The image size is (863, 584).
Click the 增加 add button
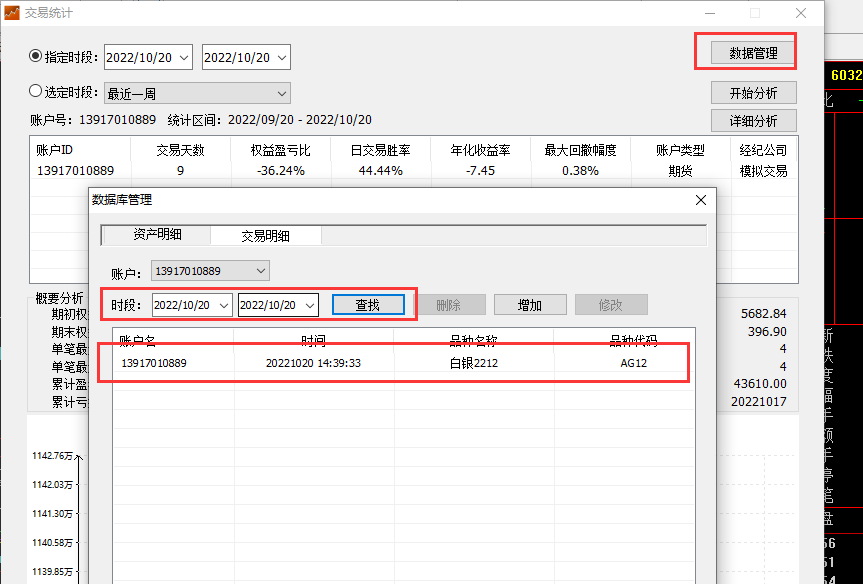(530, 305)
